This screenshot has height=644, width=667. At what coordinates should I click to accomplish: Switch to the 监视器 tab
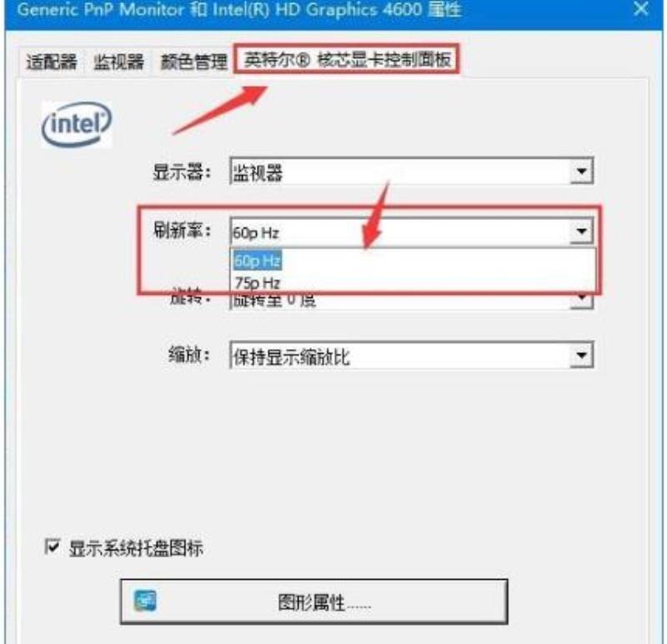coord(118,62)
